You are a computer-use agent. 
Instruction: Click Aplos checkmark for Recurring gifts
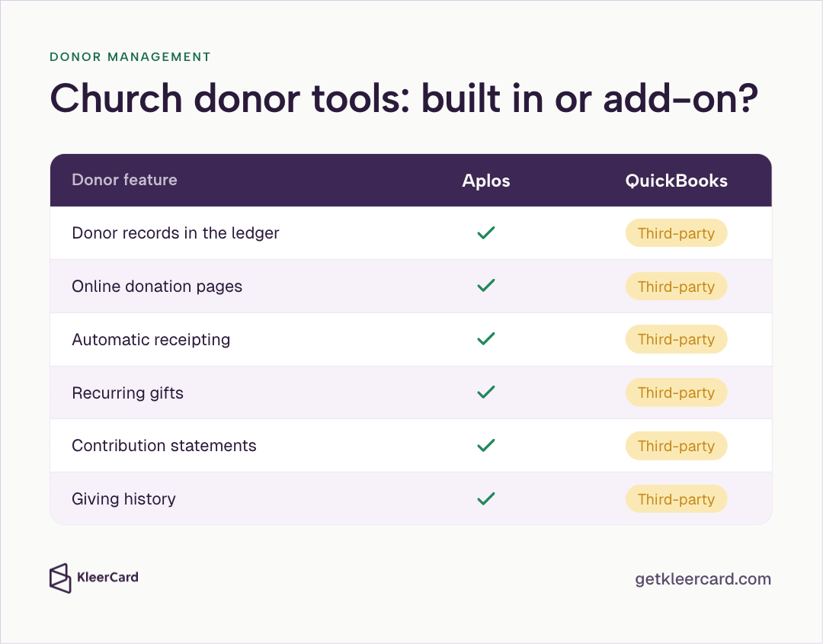[486, 392]
